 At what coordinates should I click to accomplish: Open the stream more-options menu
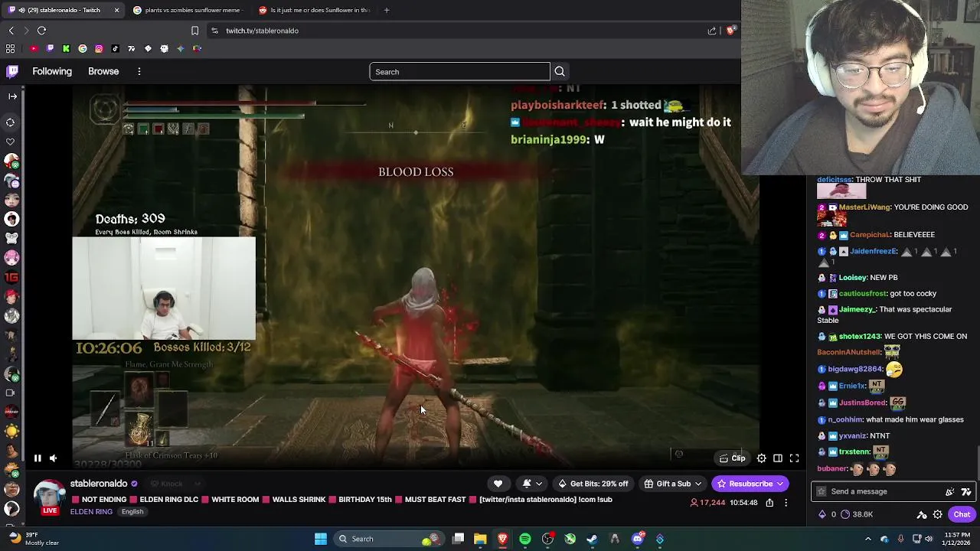(x=786, y=503)
